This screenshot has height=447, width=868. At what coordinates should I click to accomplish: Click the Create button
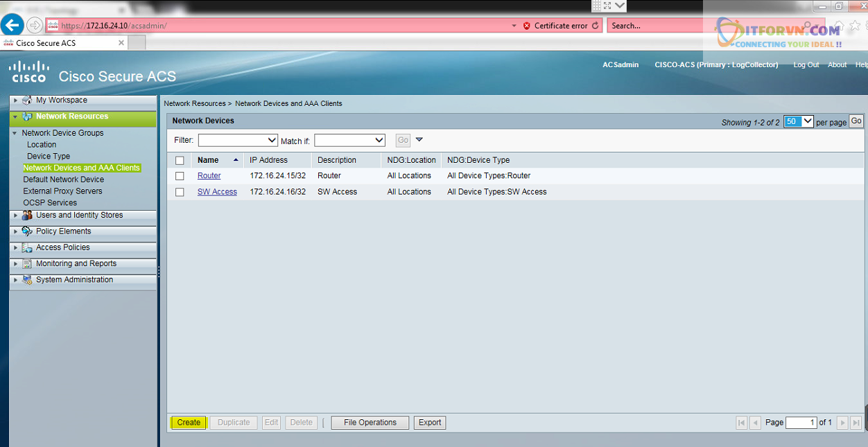189,423
